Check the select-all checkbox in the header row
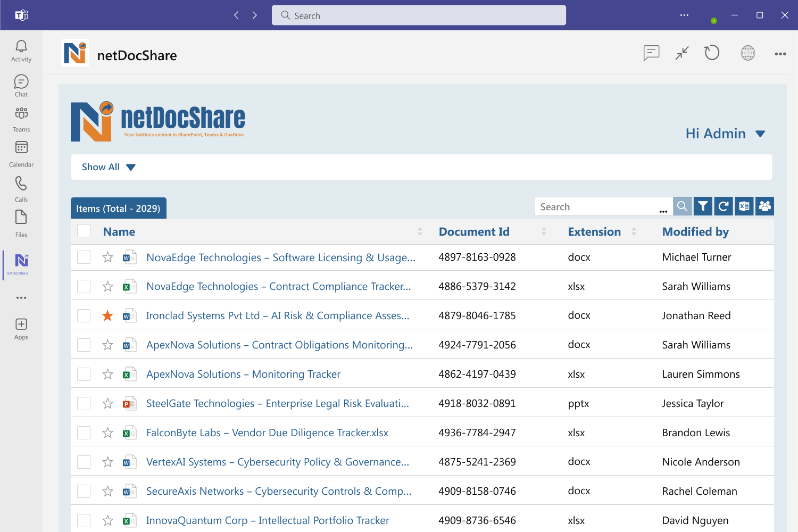This screenshot has width=798, height=532. coord(84,230)
